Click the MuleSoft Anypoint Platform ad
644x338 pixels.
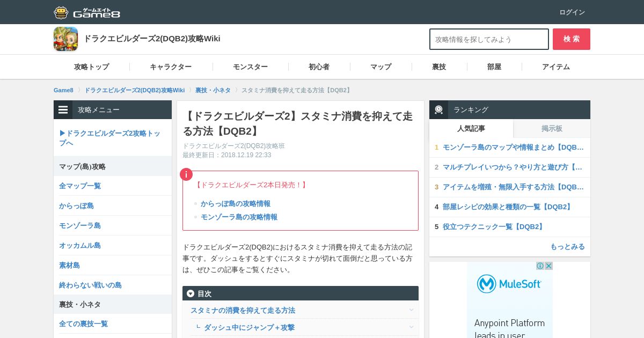coord(510,300)
